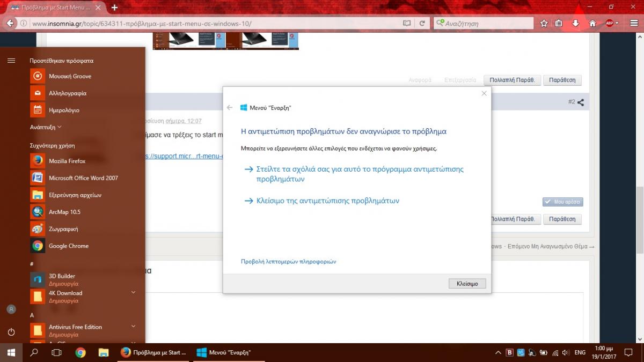The height and width of the screenshot is (362, 644).
Task: Open the ENG language selector
Action: (x=580, y=352)
